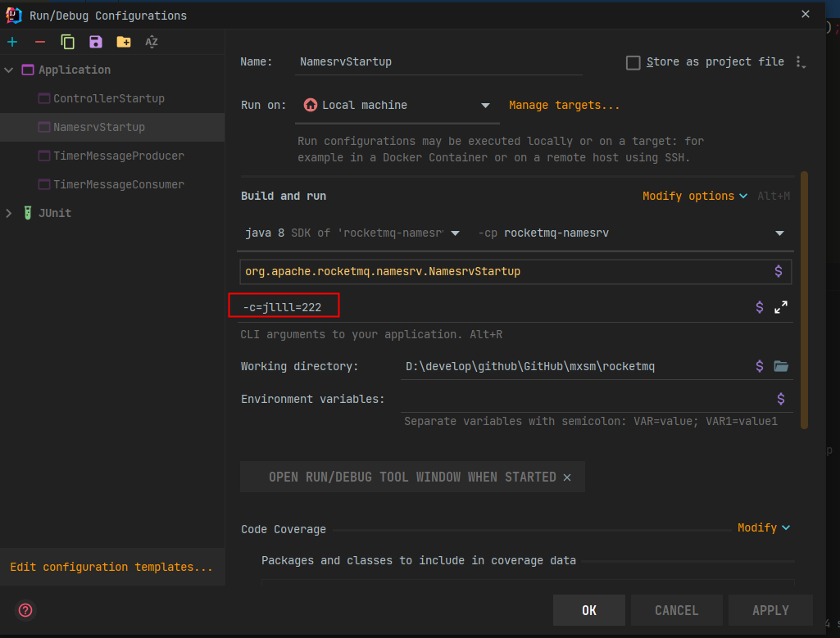Save configuration using the disk icon
The height and width of the screenshot is (638, 840).
click(x=95, y=42)
